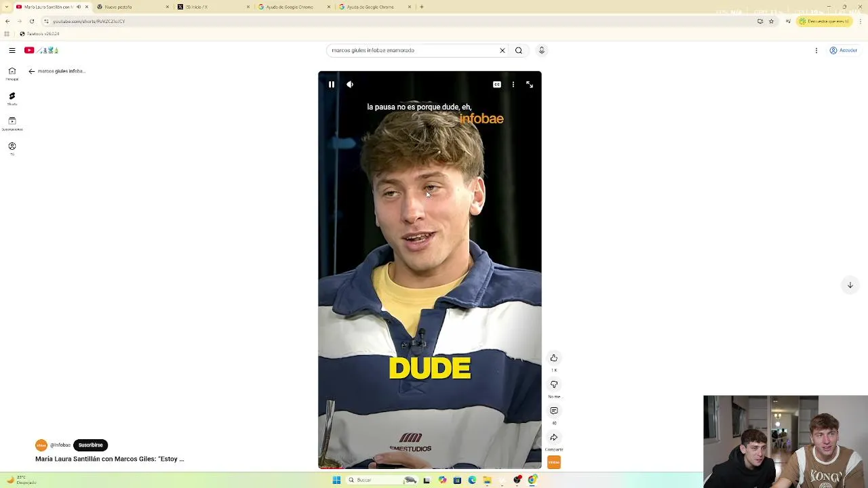This screenshot has width=868, height=488.
Task: Bookmark this page with the star icon
Action: (771, 21)
